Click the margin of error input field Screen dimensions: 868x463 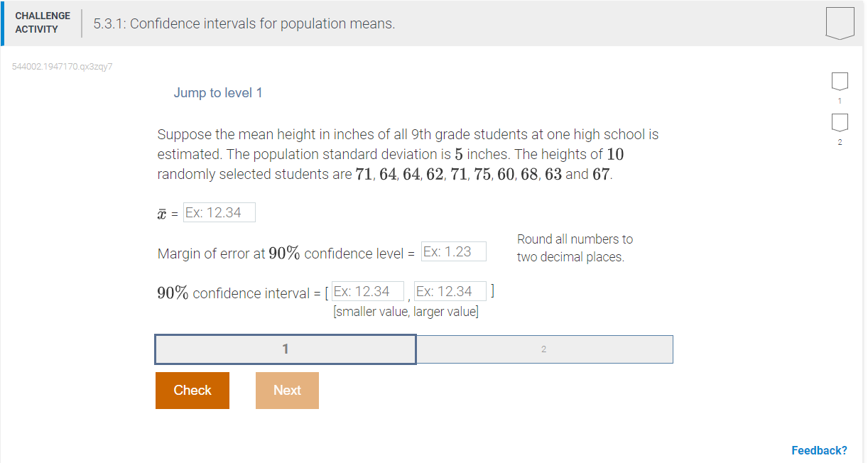pos(453,251)
